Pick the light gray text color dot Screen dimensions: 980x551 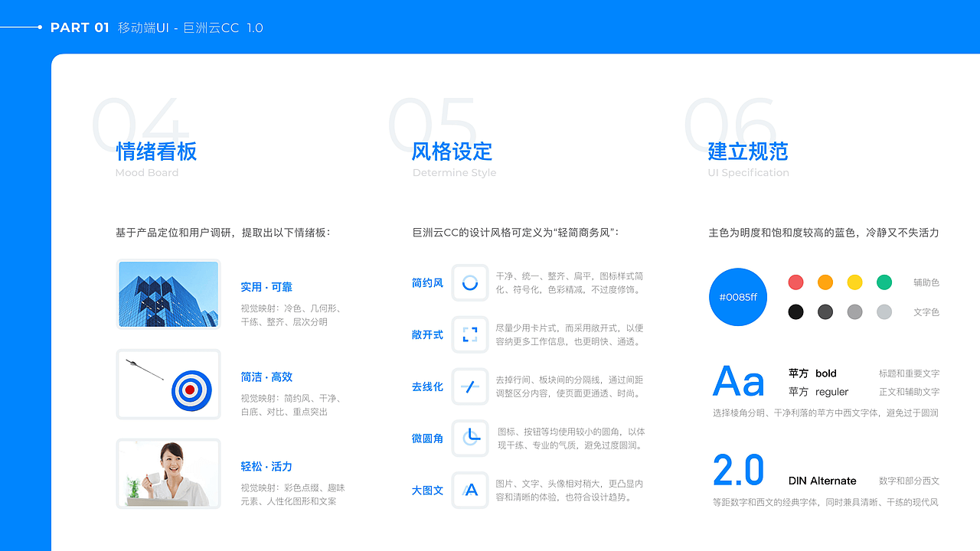(884, 311)
